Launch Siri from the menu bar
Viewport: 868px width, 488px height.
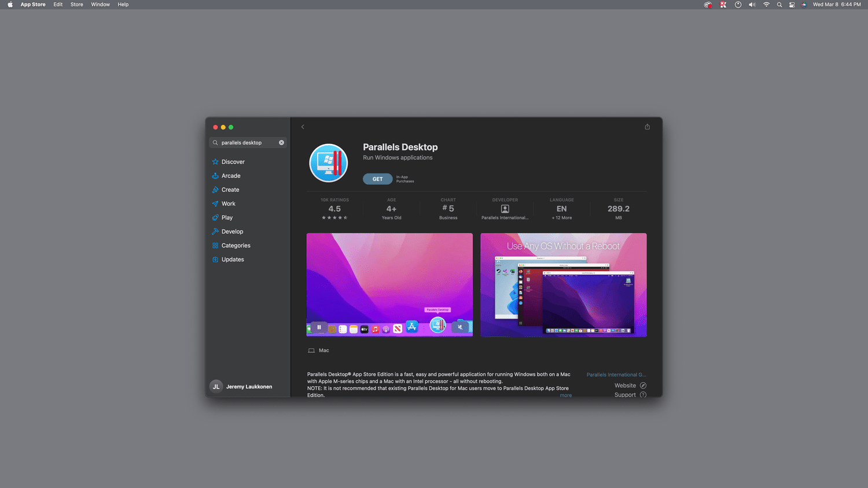(804, 4)
